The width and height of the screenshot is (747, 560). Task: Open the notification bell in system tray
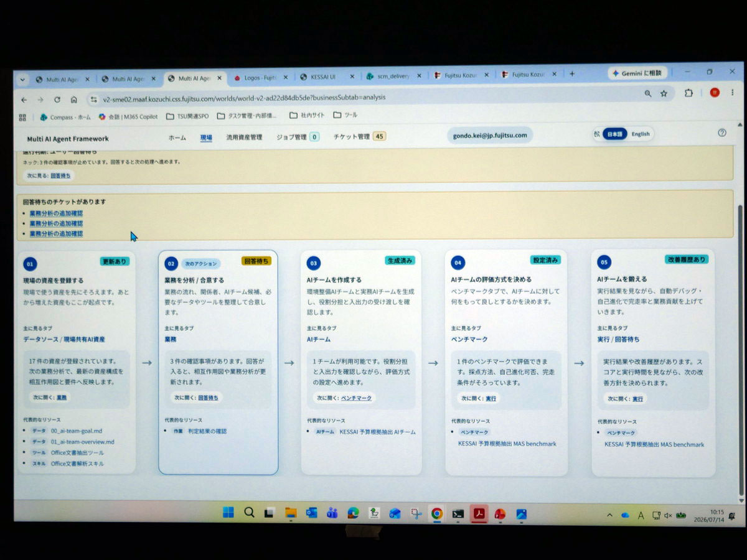pos(732,516)
